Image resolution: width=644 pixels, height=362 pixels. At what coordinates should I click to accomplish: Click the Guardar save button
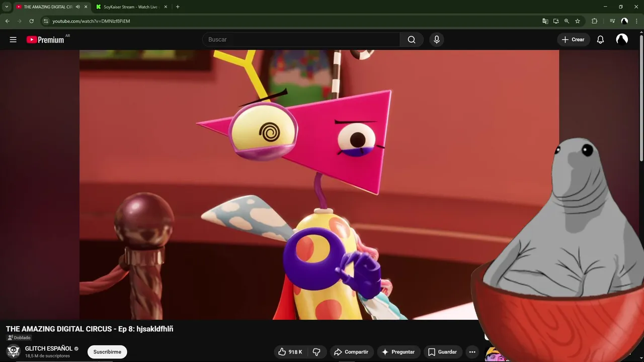click(442, 352)
